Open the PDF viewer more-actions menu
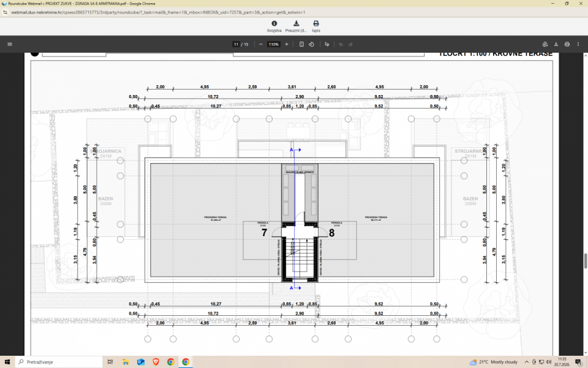588x368 pixels. coord(578,44)
